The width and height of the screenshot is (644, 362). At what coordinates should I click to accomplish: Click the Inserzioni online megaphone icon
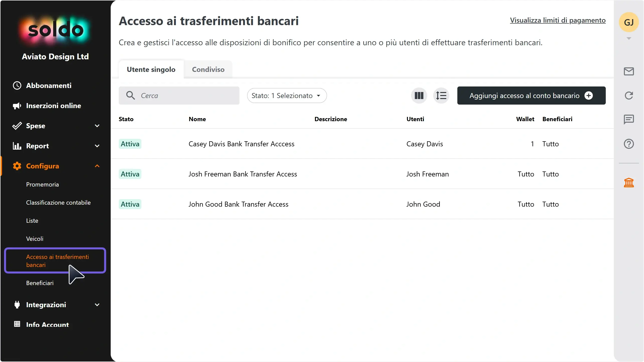[17, 106]
